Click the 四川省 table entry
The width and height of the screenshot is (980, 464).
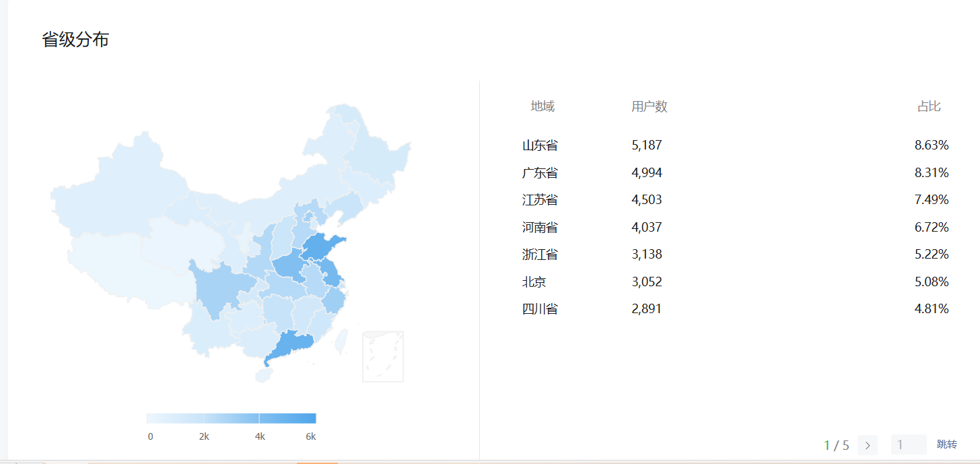point(540,309)
